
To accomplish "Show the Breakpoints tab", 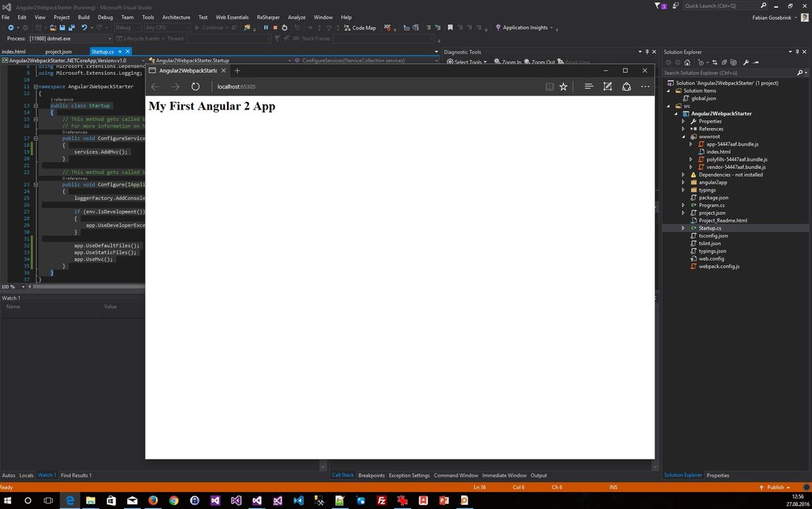I will (371, 475).
